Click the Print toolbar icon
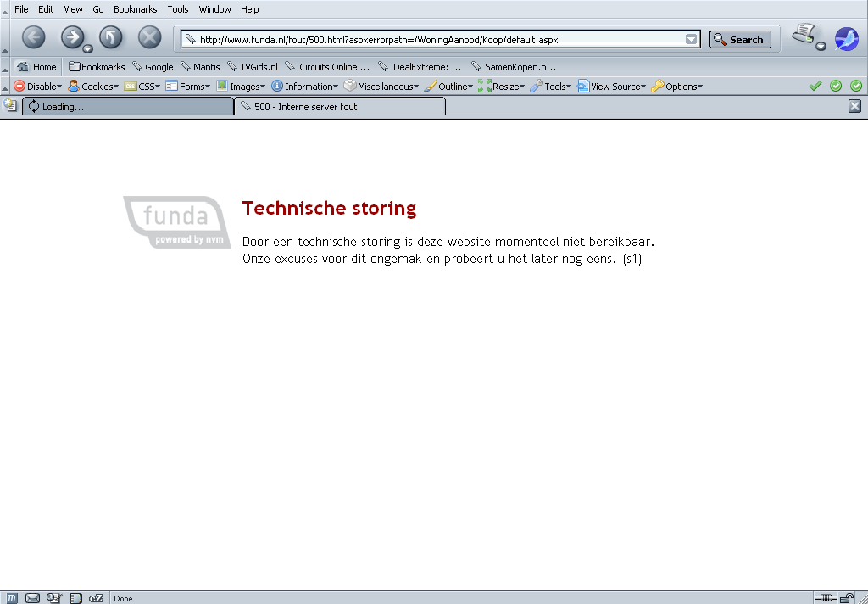This screenshot has width=868, height=604. (x=803, y=35)
